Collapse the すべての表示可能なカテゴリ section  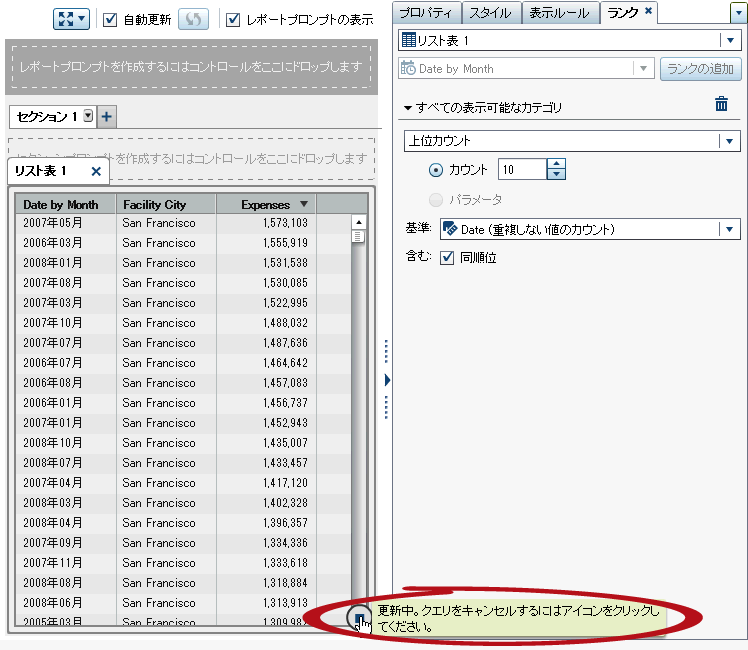point(408,108)
